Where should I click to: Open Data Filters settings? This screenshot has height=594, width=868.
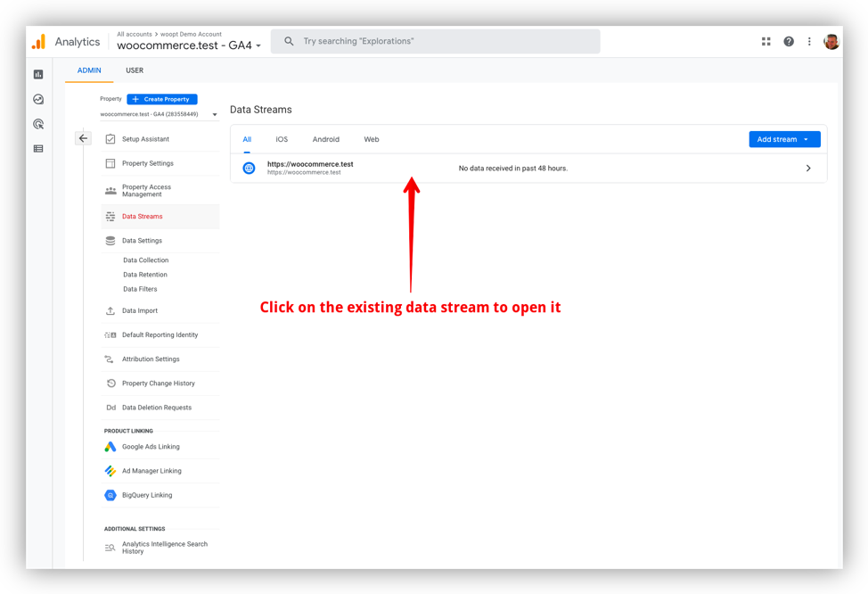point(140,289)
